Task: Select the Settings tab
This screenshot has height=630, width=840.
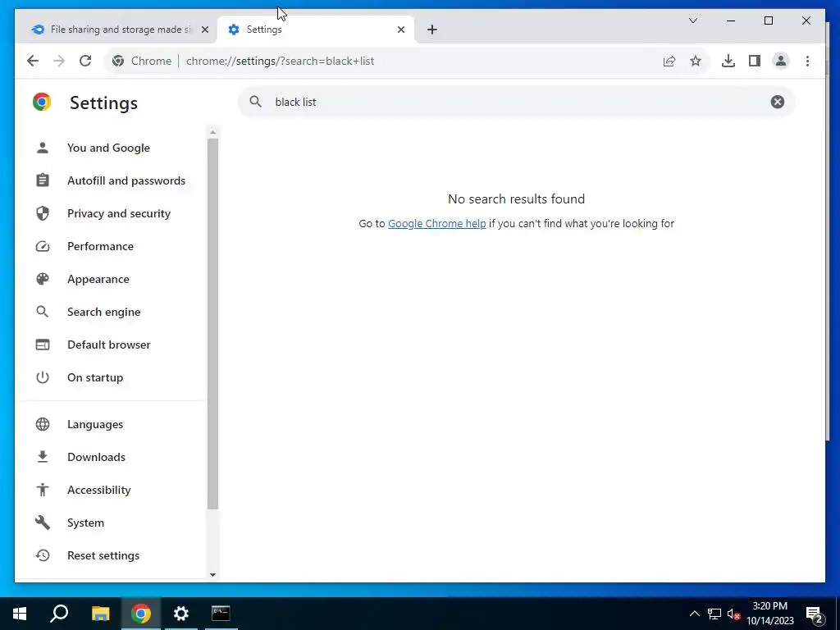Action: click(x=316, y=30)
